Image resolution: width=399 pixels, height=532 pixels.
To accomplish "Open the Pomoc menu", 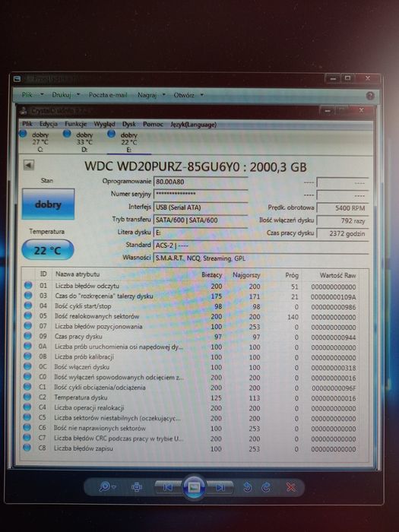I will click(153, 124).
